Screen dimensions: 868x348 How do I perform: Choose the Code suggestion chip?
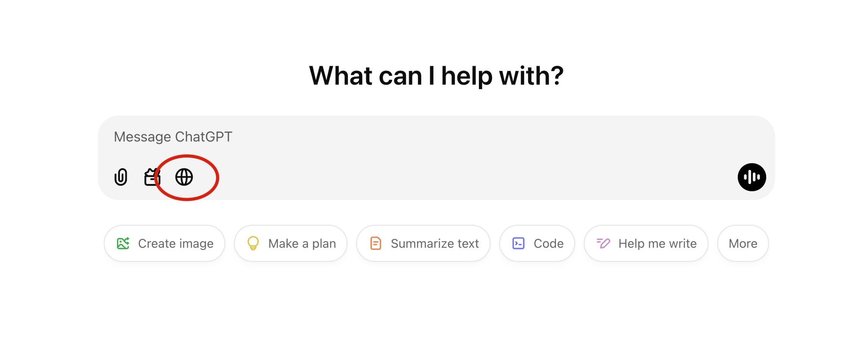pyautogui.click(x=537, y=243)
